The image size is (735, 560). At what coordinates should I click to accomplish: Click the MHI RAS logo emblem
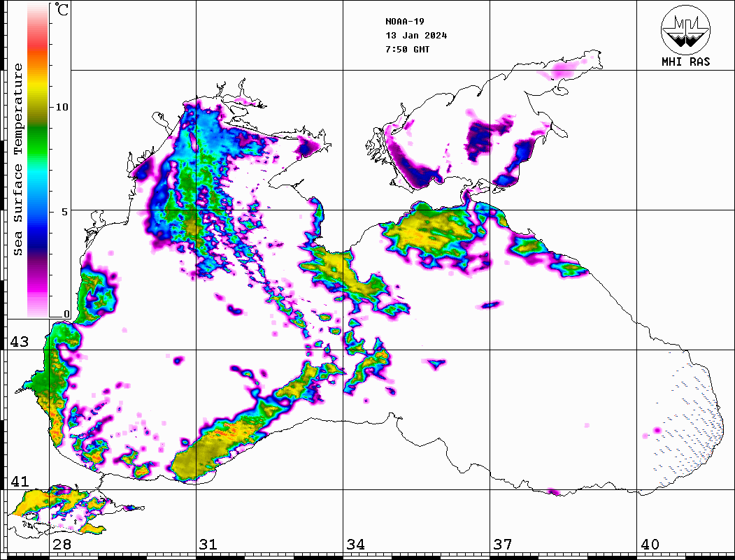[685, 29]
